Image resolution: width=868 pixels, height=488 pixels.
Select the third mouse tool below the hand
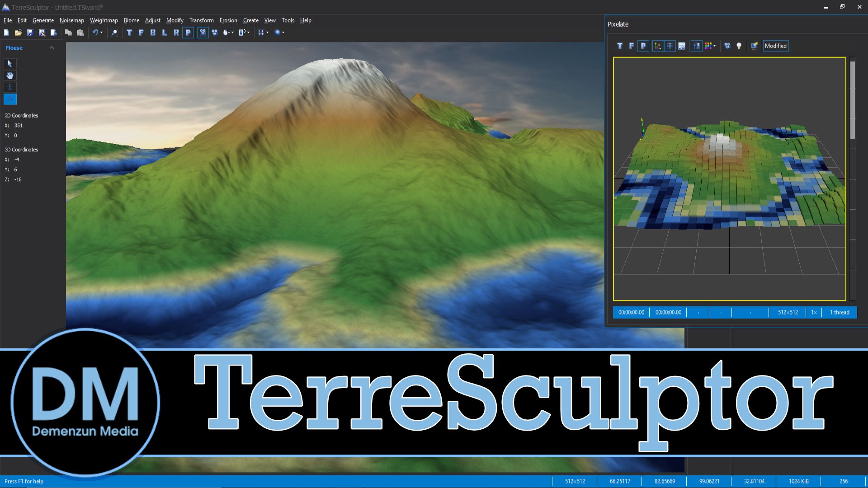click(x=10, y=87)
